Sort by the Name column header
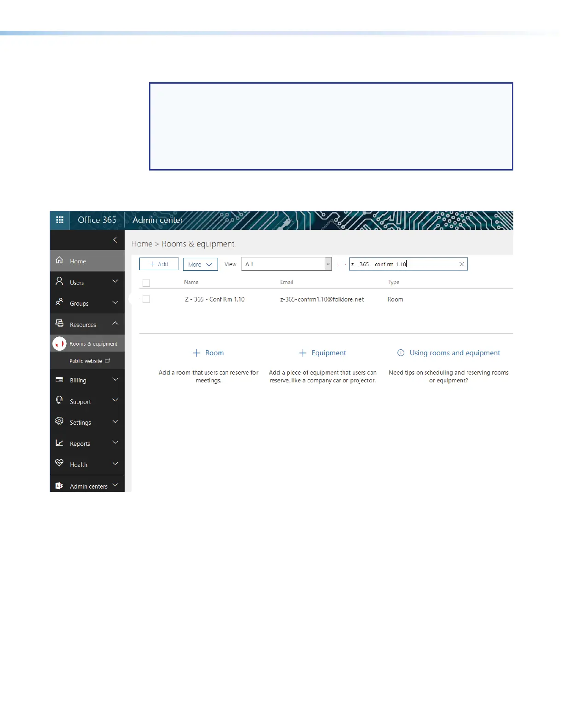Viewport: 563px width, 728px height. click(191, 282)
